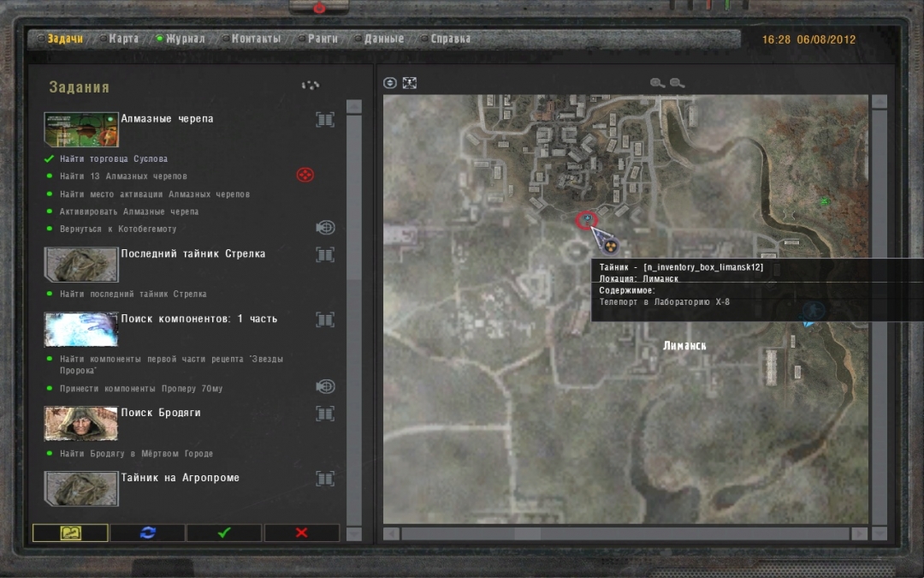Click the Алмазные черепа task thumbnail
Image resolution: width=924 pixels, height=578 pixels.
(x=81, y=129)
